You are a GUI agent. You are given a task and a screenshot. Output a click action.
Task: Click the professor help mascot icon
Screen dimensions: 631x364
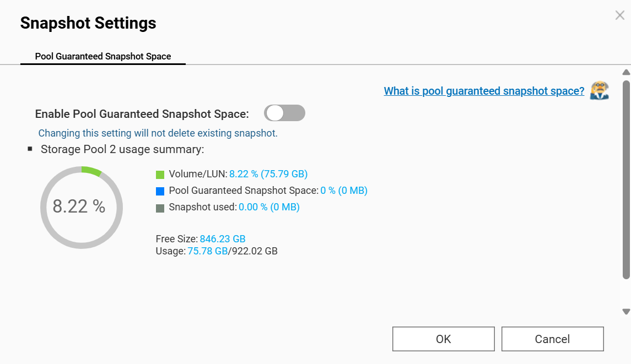[599, 90]
